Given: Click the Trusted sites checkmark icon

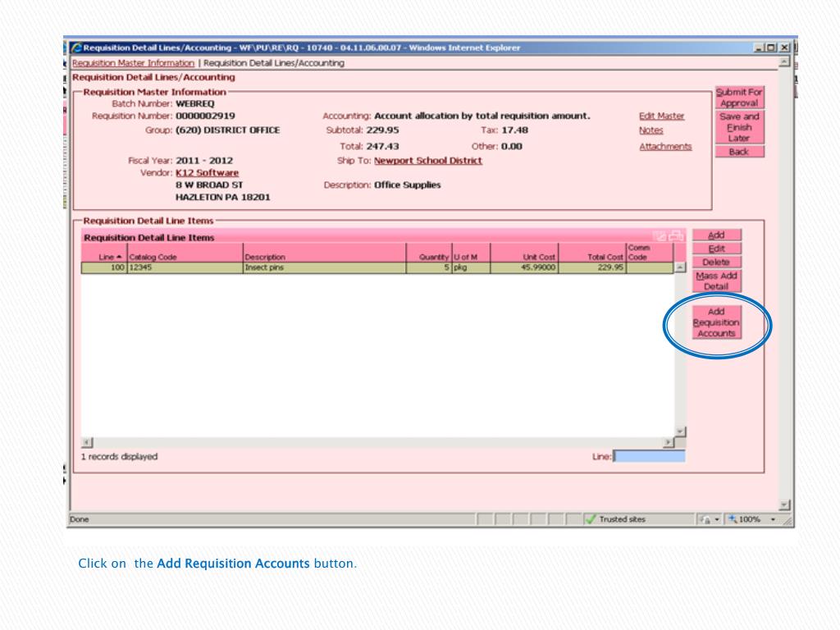Looking at the screenshot, I should coord(591,518).
